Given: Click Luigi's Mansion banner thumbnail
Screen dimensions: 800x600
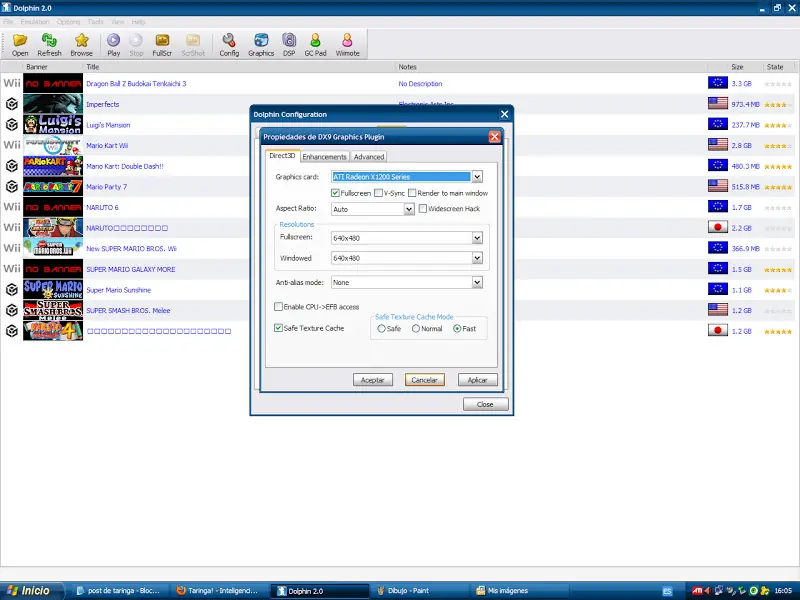Looking at the screenshot, I should (x=53, y=124).
